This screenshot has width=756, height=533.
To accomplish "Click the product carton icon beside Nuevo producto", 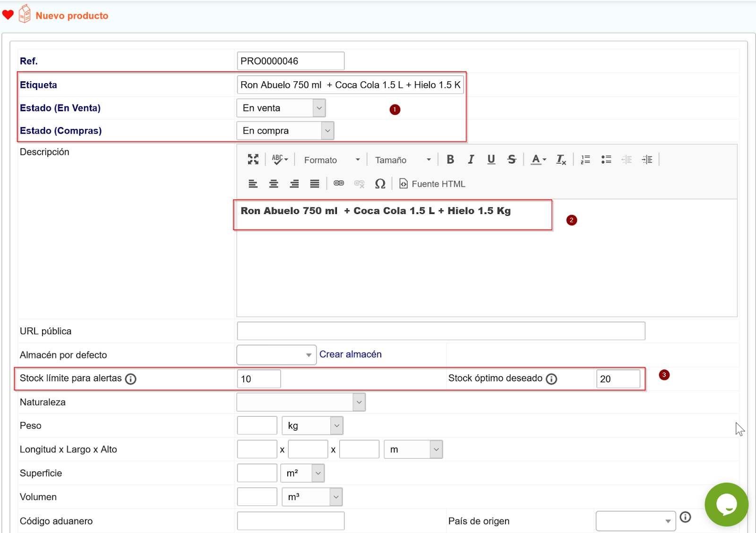I will pyautogui.click(x=25, y=14).
